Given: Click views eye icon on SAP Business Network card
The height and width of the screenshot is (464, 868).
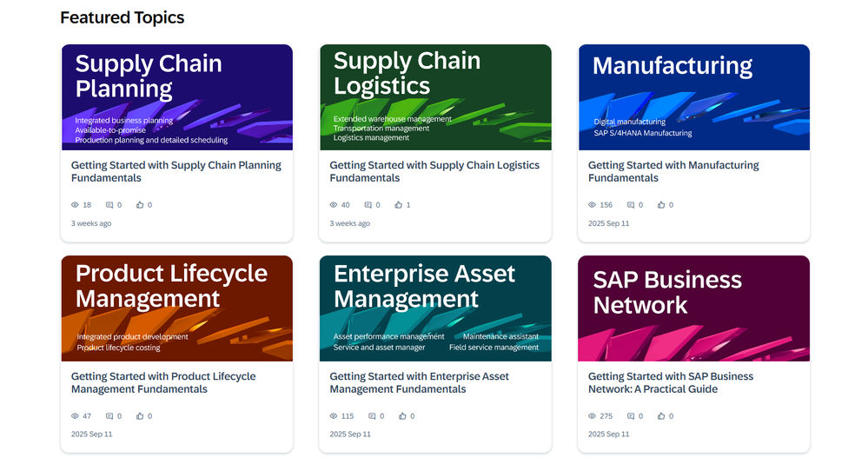Looking at the screenshot, I should 592,416.
